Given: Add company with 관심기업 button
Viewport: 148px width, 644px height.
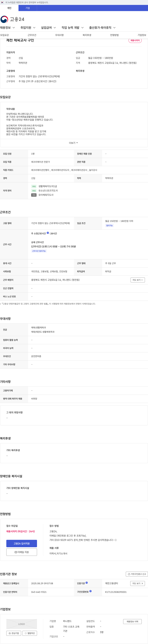Looking at the screenshot, I should pyautogui.click(x=14, y=633).
